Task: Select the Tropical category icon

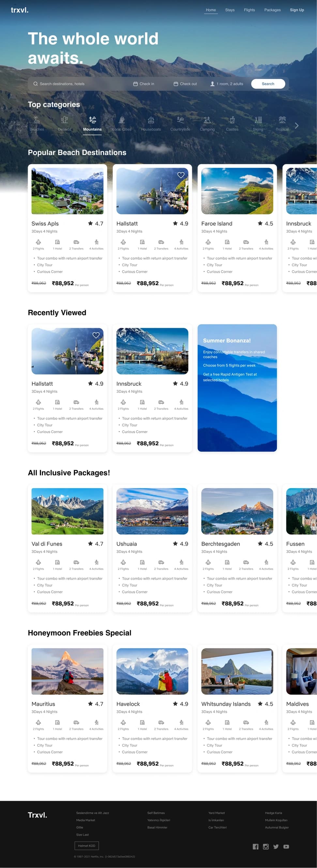Action: [282, 120]
